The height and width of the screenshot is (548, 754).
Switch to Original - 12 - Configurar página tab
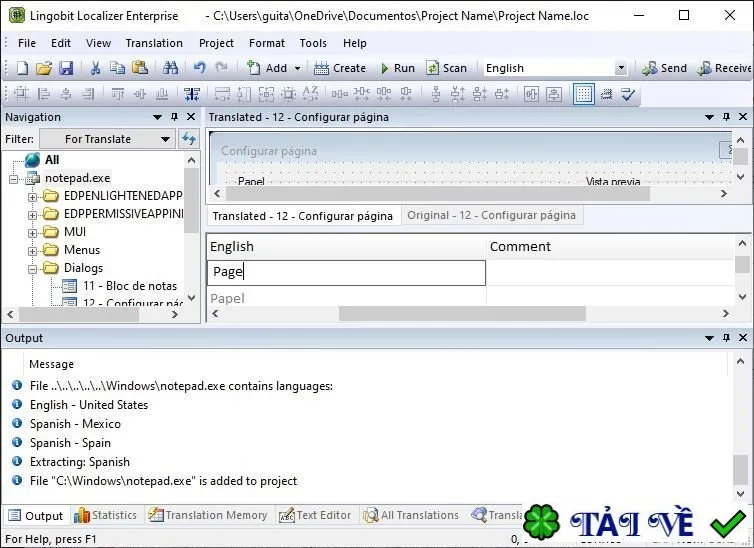pos(491,215)
